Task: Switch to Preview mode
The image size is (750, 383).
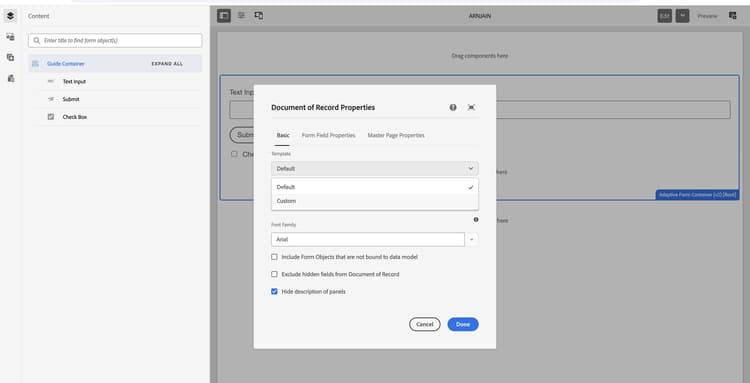Action: tap(707, 16)
